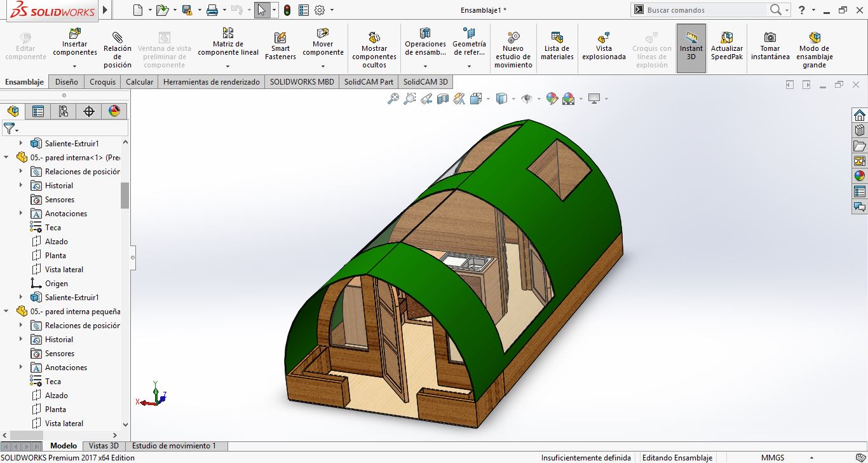Switch to the SOLIDWORKS MBD tab
The image size is (868, 463).
(x=302, y=81)
